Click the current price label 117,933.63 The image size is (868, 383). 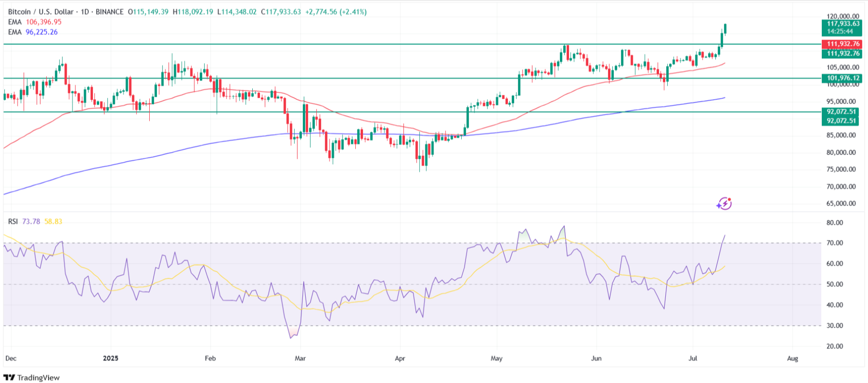(x=843, y=23)
